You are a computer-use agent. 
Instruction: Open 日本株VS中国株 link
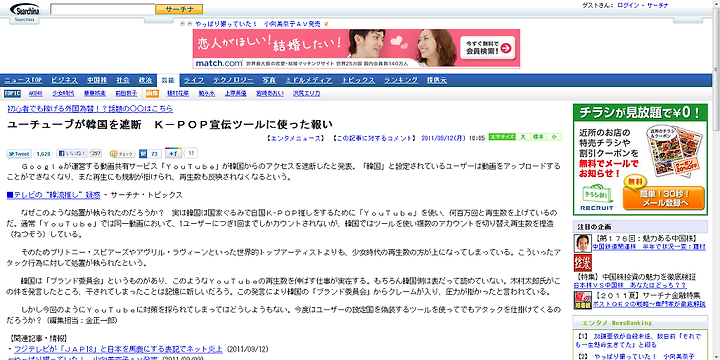pos(630,285)
